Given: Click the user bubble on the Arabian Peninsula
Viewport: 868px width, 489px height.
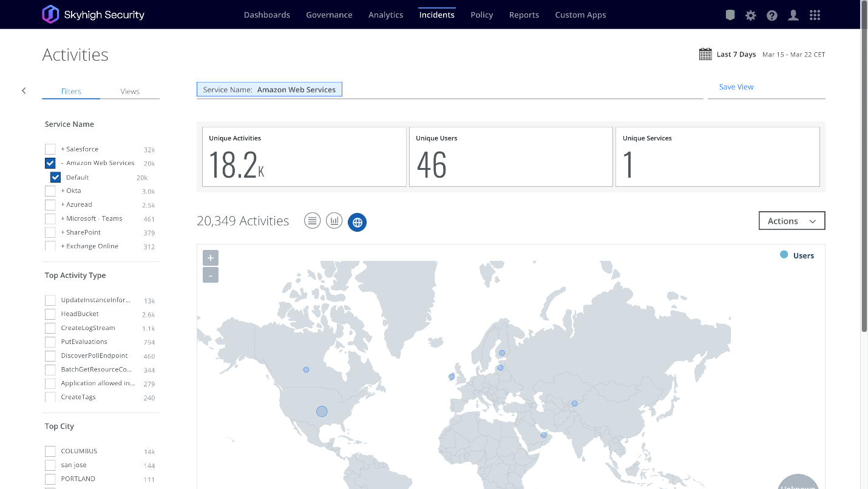Looking at the screenshot, I should point(544,435).
